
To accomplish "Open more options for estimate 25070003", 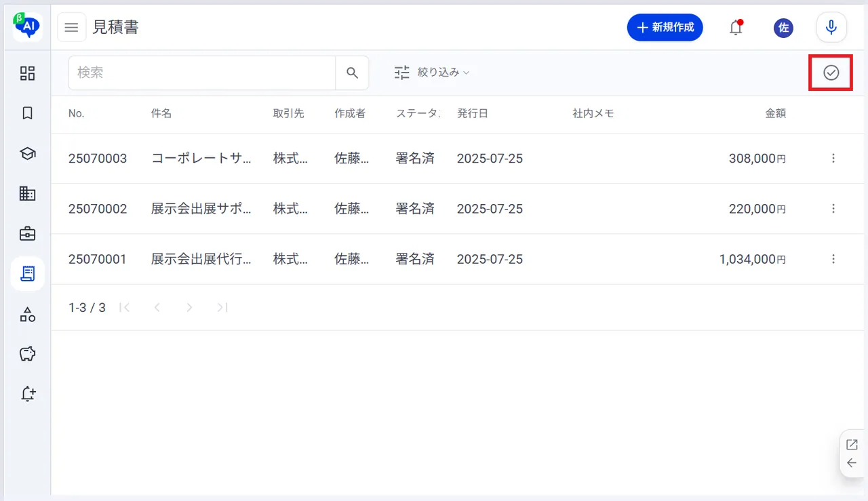I will coord(833,159).
